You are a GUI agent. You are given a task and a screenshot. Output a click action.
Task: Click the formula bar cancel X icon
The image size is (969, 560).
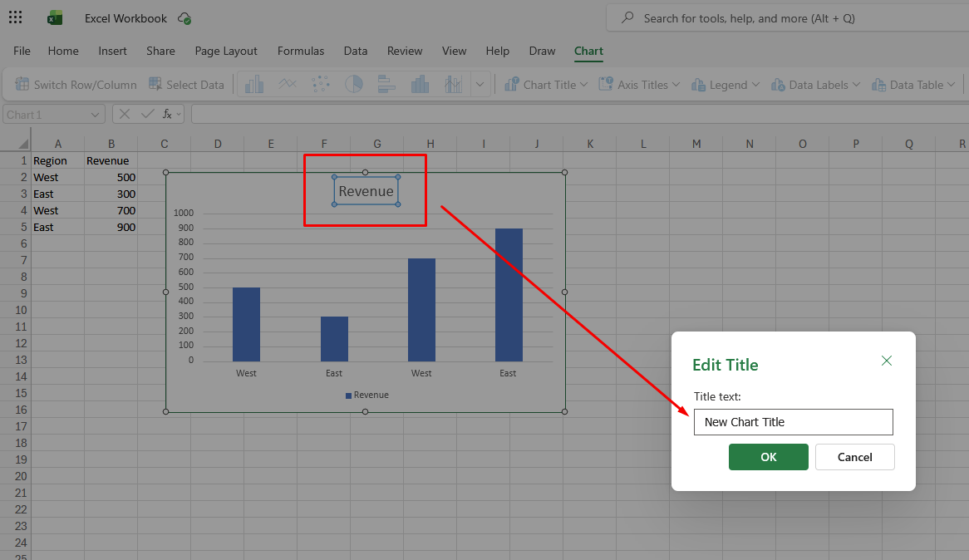pos(124,114)
